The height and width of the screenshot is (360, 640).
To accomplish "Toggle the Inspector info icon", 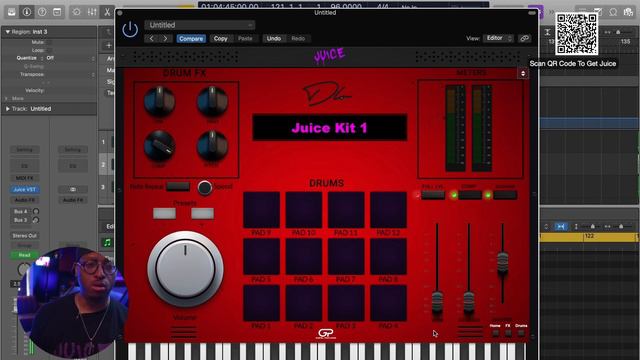I will [27, 12].
